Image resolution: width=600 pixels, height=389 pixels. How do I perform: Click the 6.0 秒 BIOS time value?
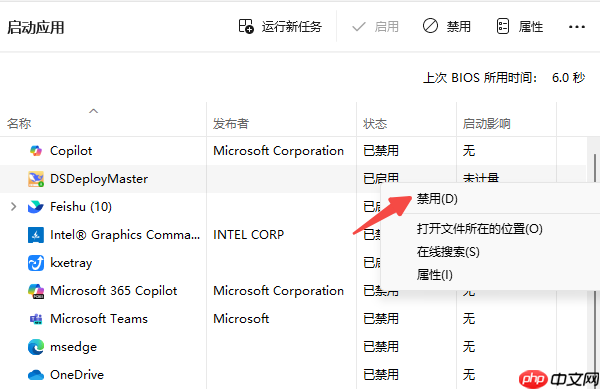point(569,78)
